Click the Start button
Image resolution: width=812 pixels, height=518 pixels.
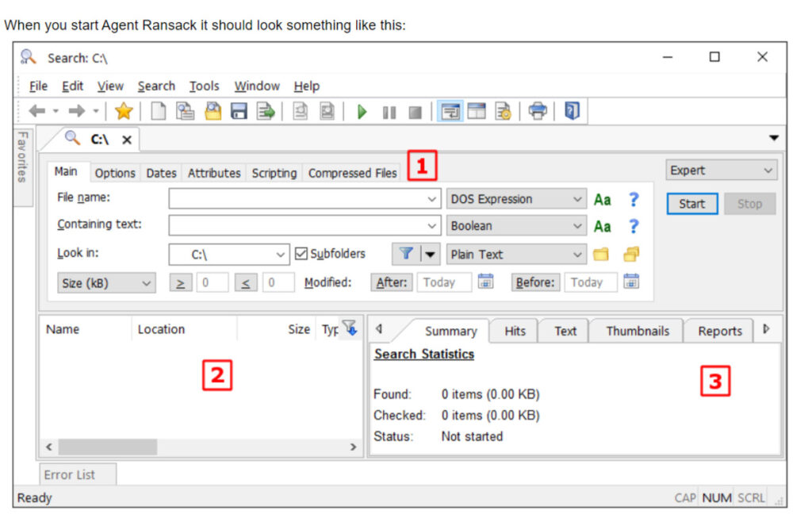(691, 204)
